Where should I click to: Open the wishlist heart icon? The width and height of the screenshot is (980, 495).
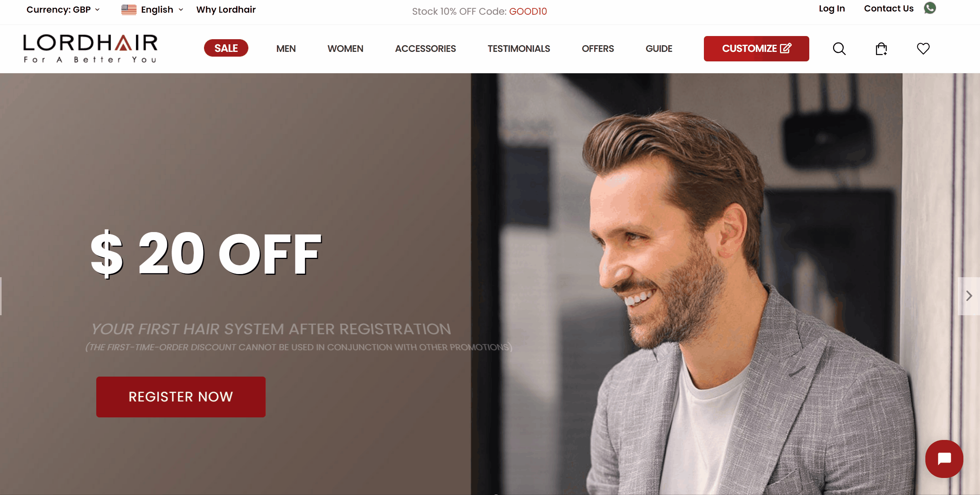[x=923, y=49]
